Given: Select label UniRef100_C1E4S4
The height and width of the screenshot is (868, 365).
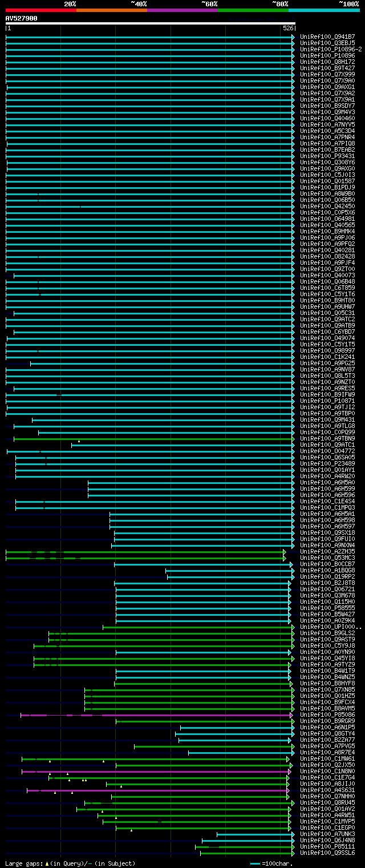Looking at the screenshot, I should (327, 502).
